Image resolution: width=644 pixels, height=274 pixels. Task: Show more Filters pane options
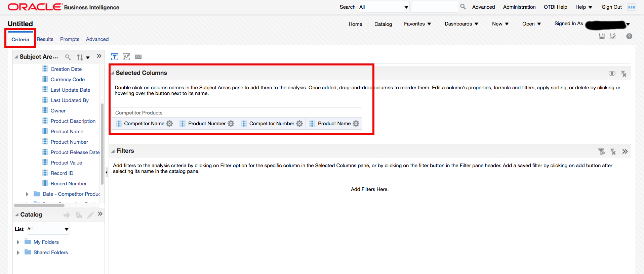(625, 151)
